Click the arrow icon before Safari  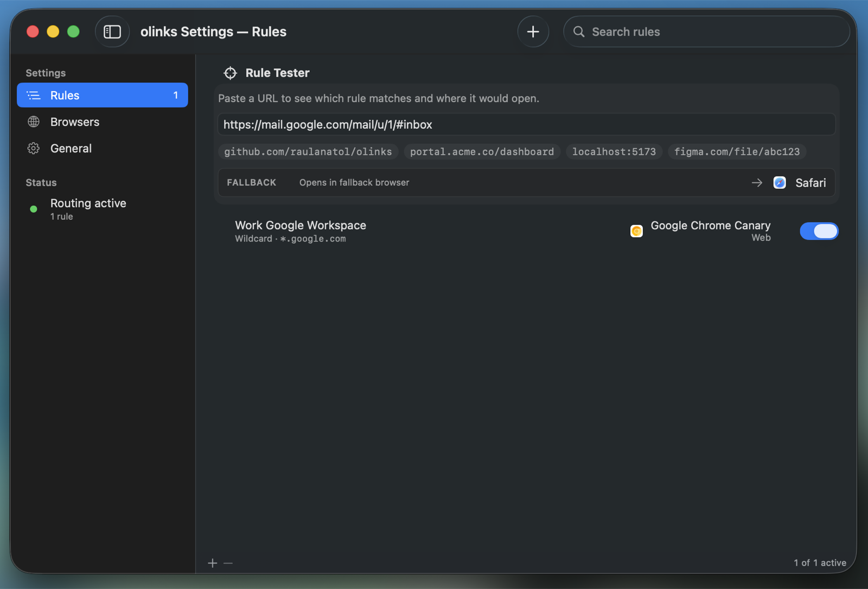pyautogui.click(x=757, y=183)
